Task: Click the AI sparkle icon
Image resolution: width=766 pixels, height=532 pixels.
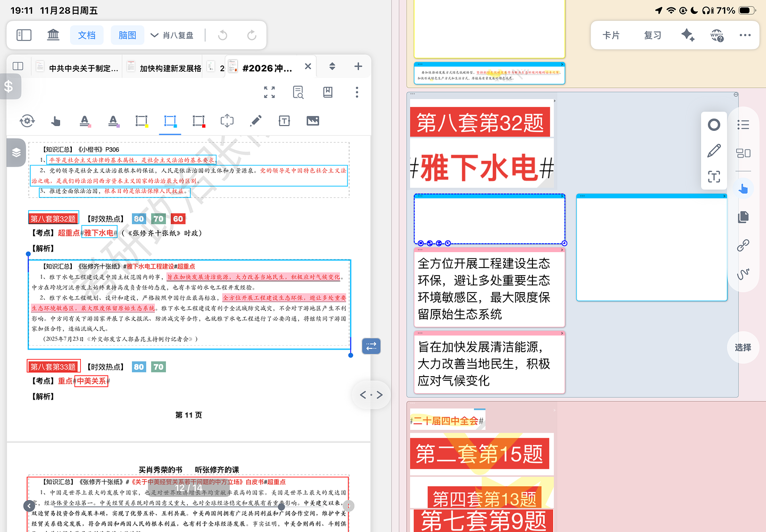Action: tap(687, 36)
